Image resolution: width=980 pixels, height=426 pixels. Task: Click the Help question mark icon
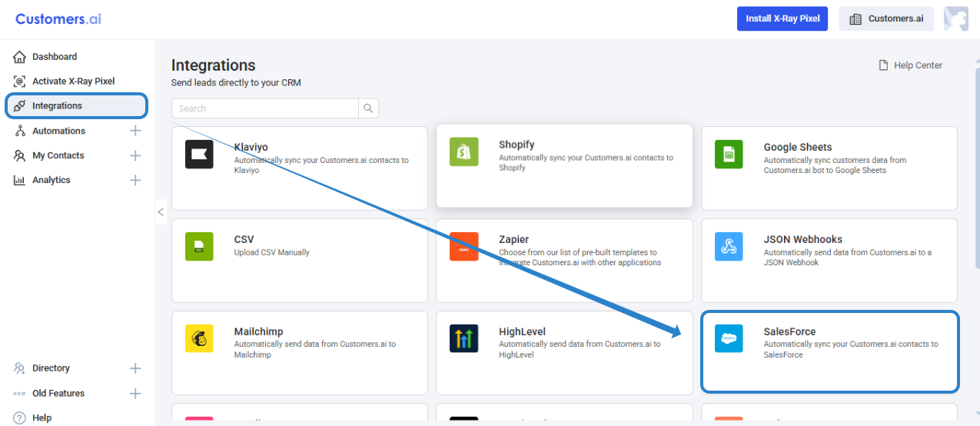pos(19,418)
